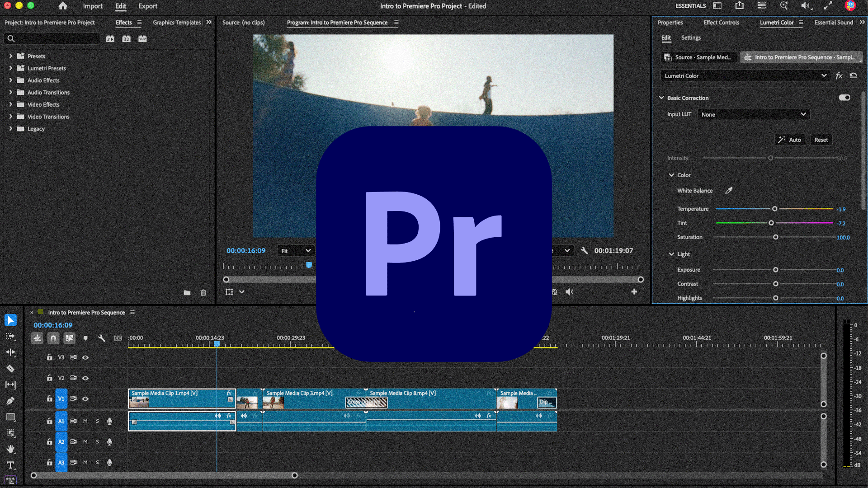The image size is (868, 488).
Task: Click the Saturation slider handle
Action: (x=776, y=237)
